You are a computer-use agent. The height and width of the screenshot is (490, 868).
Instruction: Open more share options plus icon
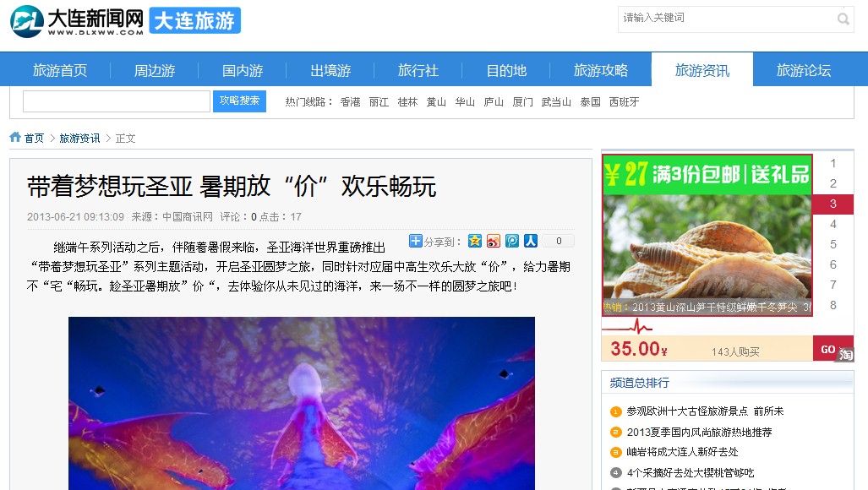415,241
